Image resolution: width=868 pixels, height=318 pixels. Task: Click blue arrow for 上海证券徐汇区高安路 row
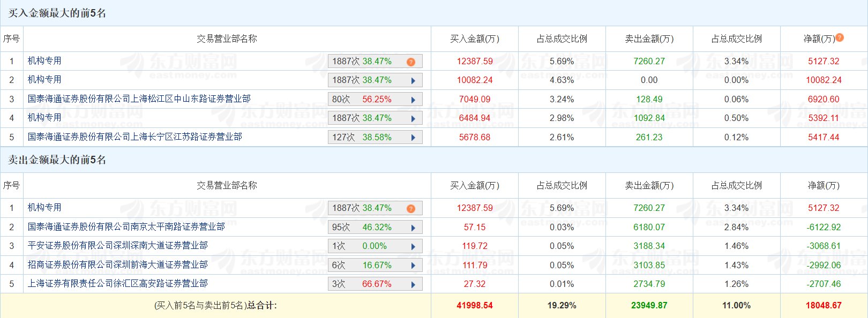(x=413, y=285)
